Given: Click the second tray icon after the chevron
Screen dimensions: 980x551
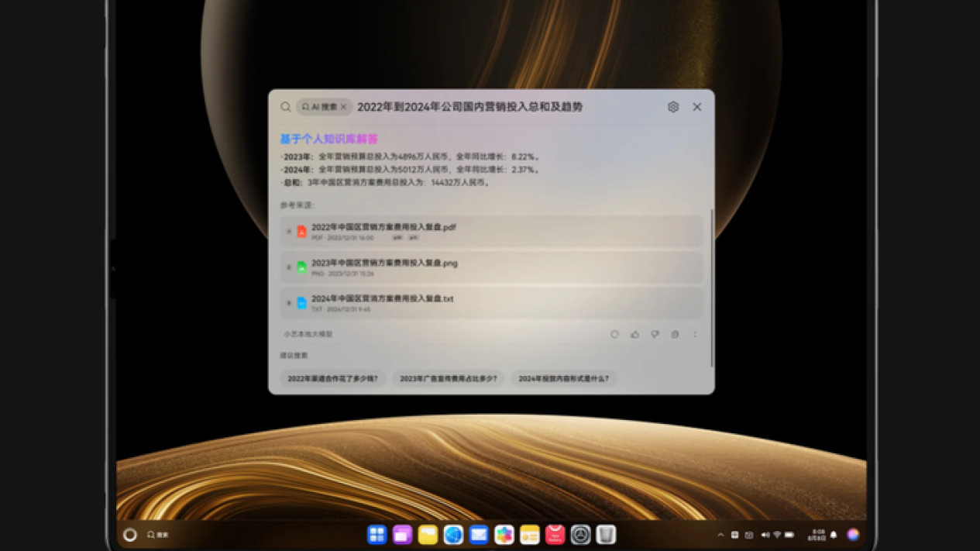Looking at the screenshot, I should (749, 535).
